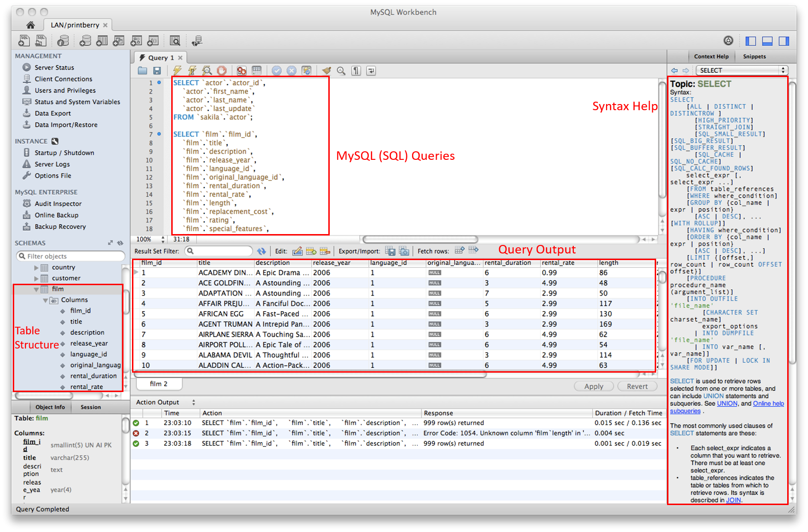808x532 pixels.
Task: Click create new view icon
Action: tap(118, 41)
